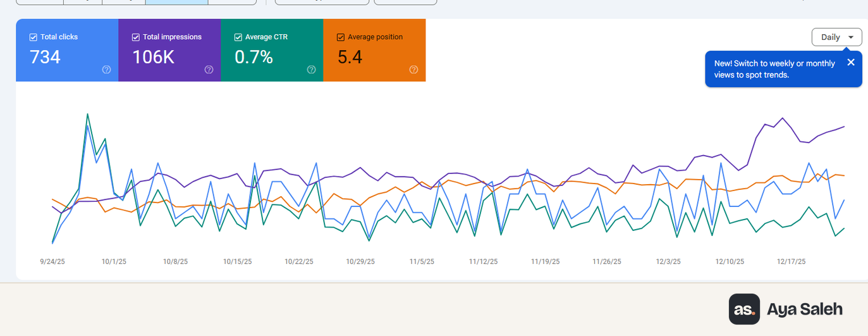Click the 11/5/25 axis date label
Viewport: 868px width, 336px height.
[x=422, y=261]
